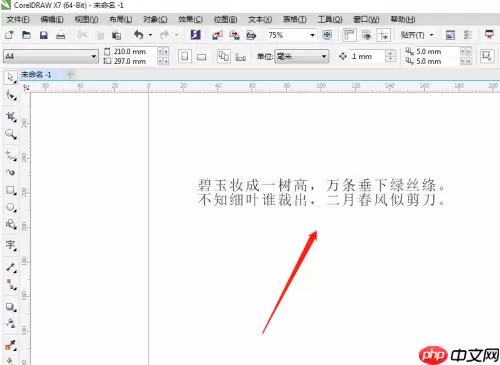Click the Export icon
This screenshot has width=500, height=365.
(234, 35)
